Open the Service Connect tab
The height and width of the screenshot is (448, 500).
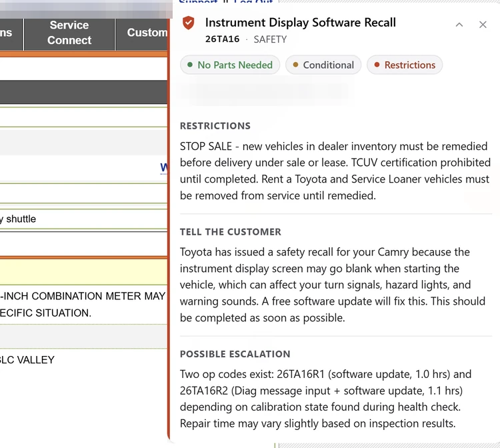tap(69, 33)
